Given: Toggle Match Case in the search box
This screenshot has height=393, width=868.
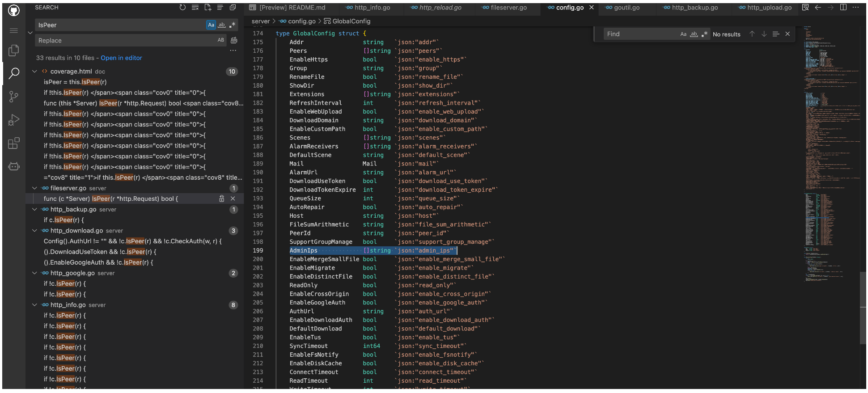Looking at the screenshot, I should click(211, 25).
